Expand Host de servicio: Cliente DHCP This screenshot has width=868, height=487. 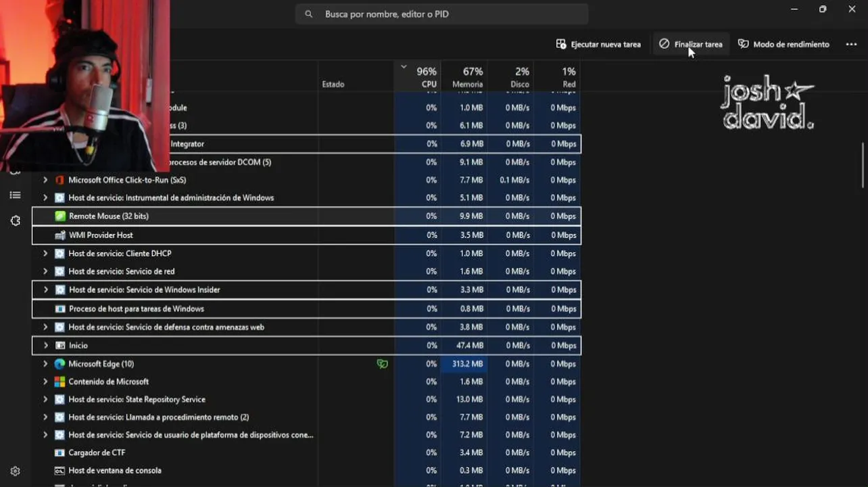[x=45, y=254]
